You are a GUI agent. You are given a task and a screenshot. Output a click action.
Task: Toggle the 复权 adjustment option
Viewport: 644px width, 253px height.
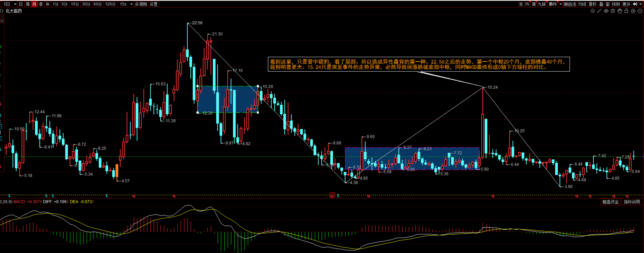pyautogui.click(x=593, y=4)
